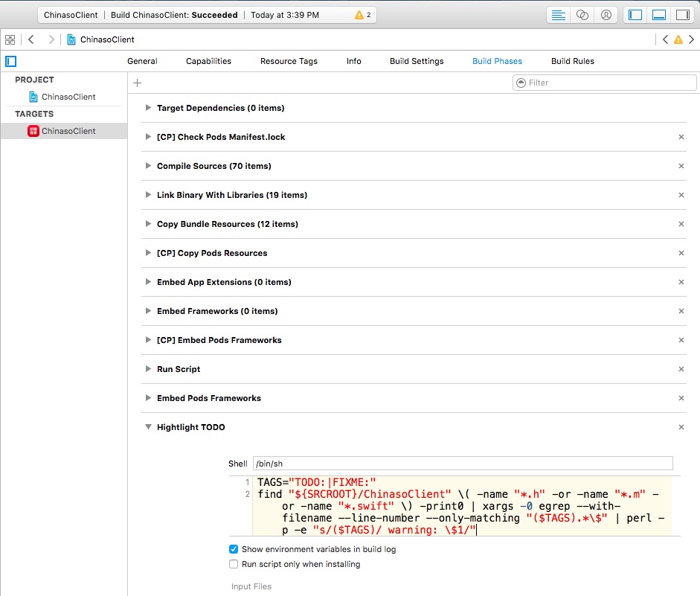
Task: Add a new build phase
Action: 137,83
